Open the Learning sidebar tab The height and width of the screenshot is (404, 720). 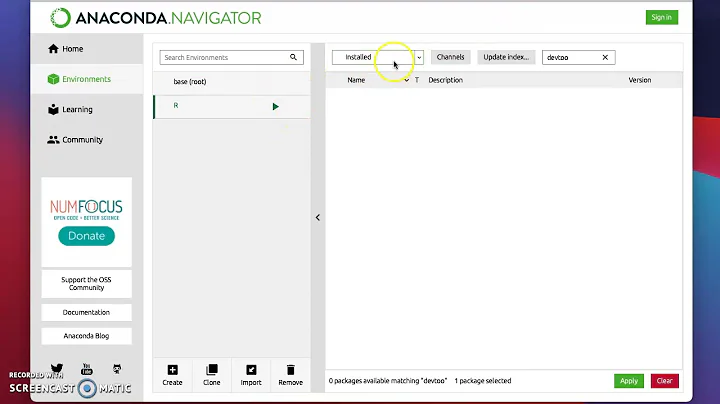[87, 109]
